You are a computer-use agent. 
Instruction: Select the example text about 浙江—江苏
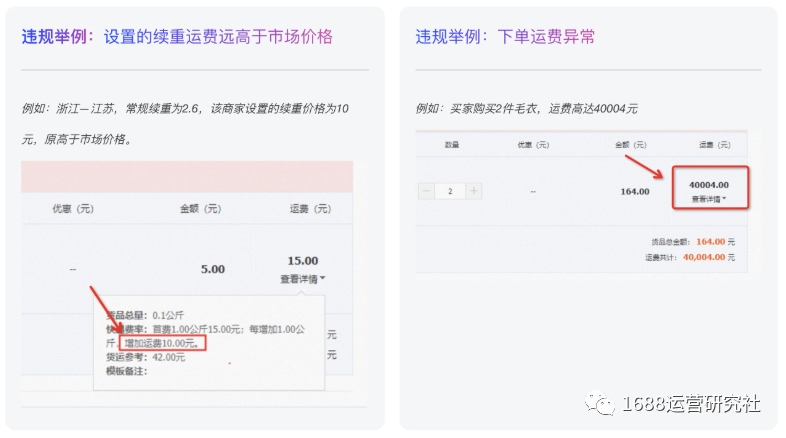(x=185, y=124)
